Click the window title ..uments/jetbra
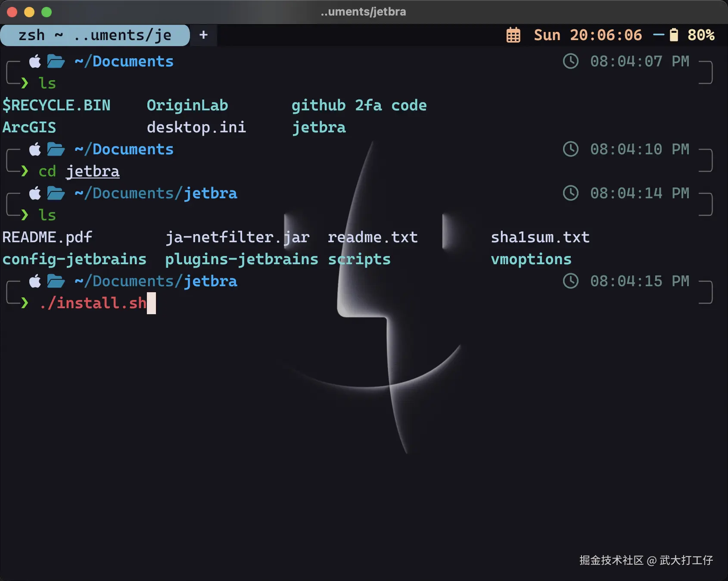Screen dimensions: 728x581 click(x=364, y=12)
